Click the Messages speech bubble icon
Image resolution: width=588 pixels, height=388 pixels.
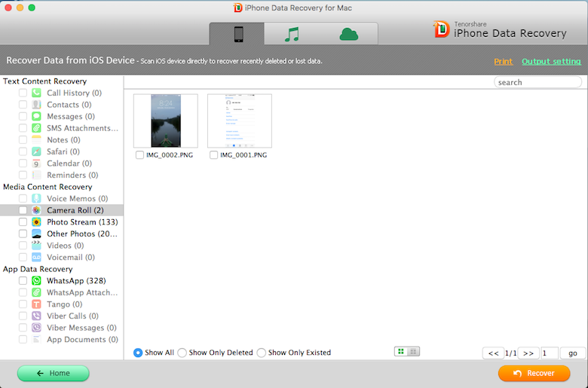tap(36, 116)
